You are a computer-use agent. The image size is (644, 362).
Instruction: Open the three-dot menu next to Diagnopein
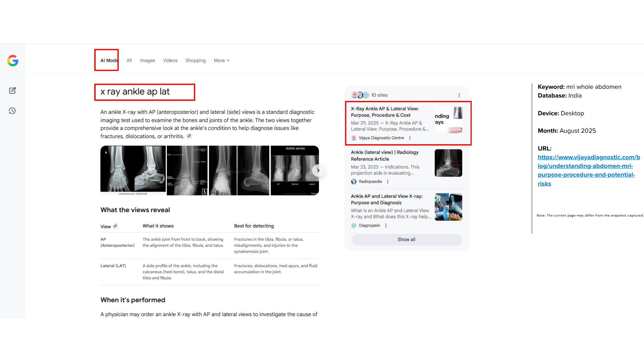click(x=386, y=226)
